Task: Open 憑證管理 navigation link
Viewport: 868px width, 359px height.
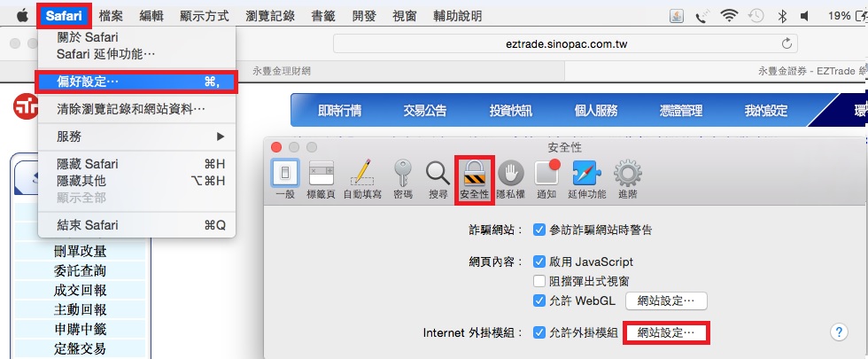Action: pos(681,111)
